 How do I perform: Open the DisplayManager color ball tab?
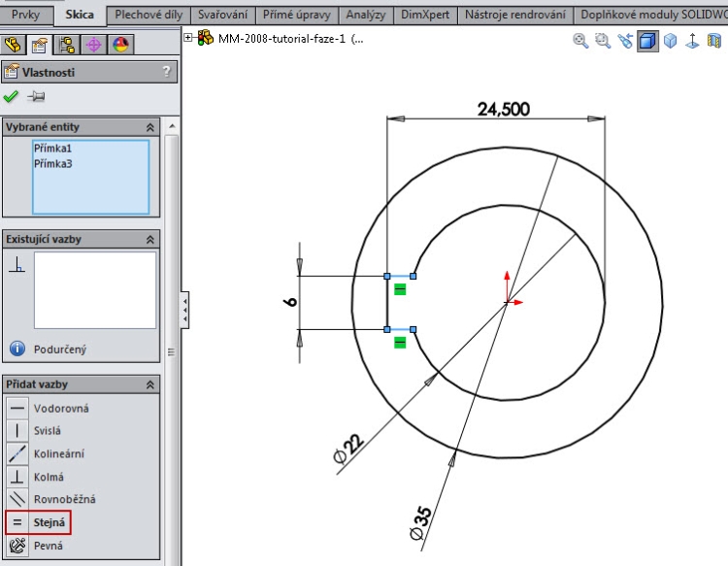[x=120, y=45]
